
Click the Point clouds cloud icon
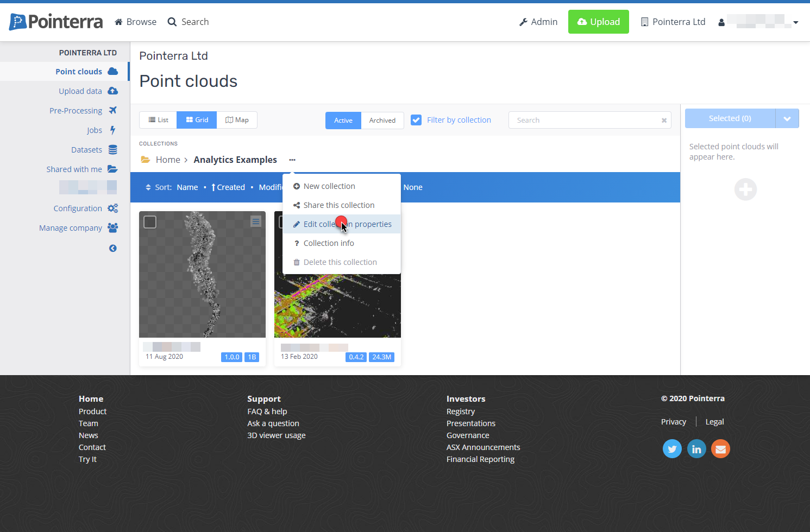point(113,71)
